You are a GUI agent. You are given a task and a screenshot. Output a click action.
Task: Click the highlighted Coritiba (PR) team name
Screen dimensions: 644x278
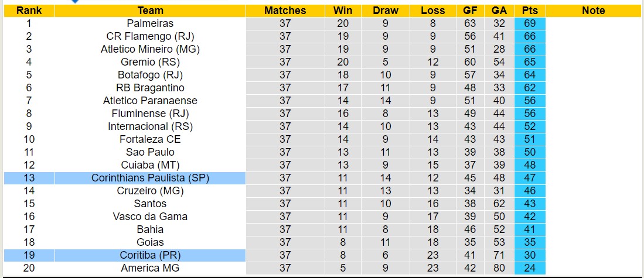click(150, 255)
